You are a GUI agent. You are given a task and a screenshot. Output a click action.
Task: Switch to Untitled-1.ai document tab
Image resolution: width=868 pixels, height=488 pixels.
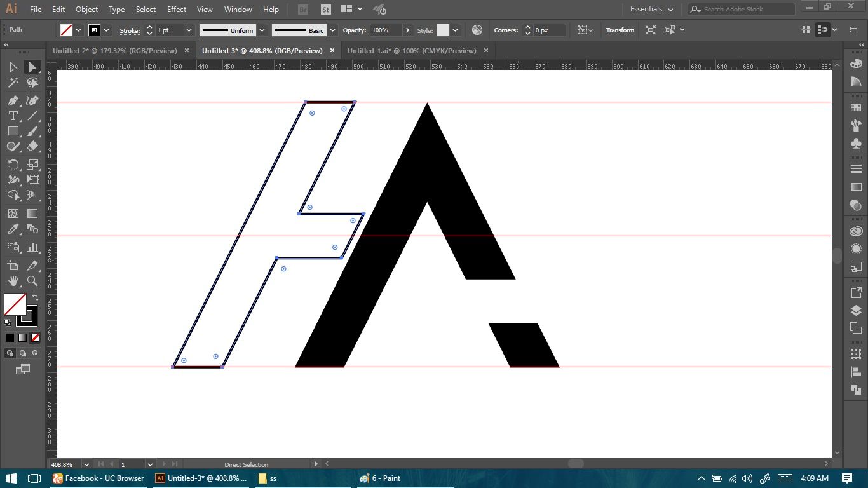click(x=412, y=51)
